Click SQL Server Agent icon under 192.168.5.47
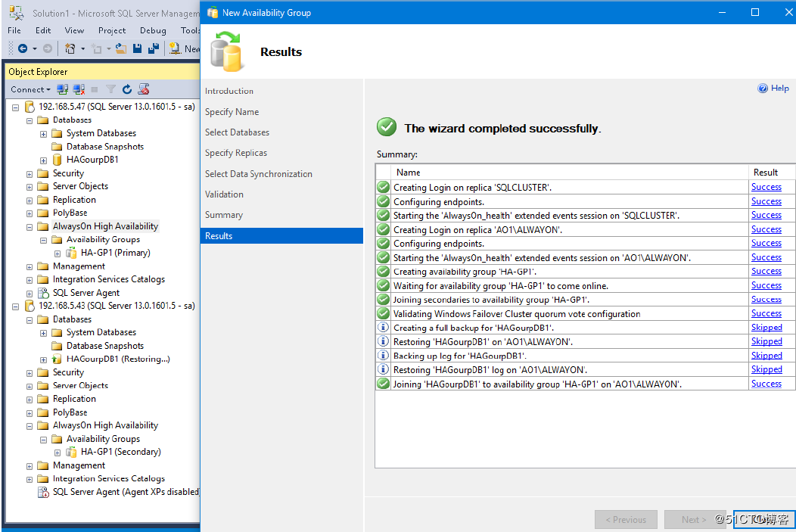 [x=44, y=293]
